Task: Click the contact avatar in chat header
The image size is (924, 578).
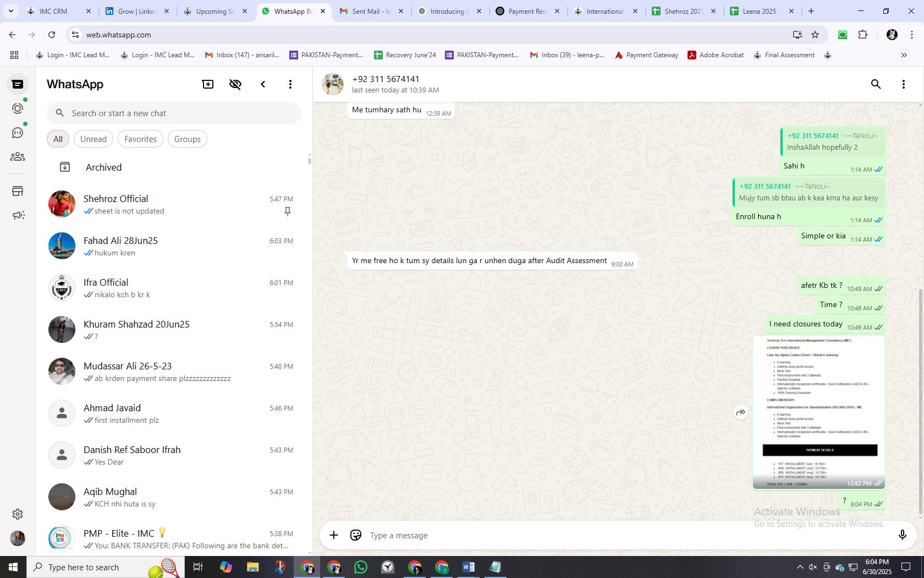Action: point(333,84)
